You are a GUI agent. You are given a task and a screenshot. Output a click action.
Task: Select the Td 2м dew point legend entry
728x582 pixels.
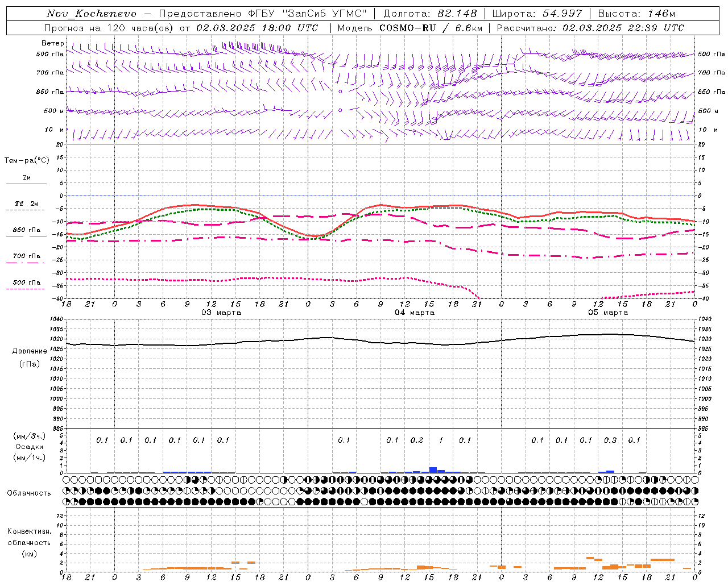(x=27, y=203)
